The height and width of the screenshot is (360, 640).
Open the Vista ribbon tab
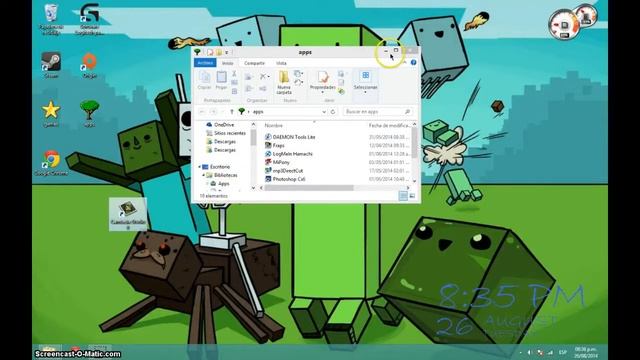pyautogui.click(x=281, y=63)
